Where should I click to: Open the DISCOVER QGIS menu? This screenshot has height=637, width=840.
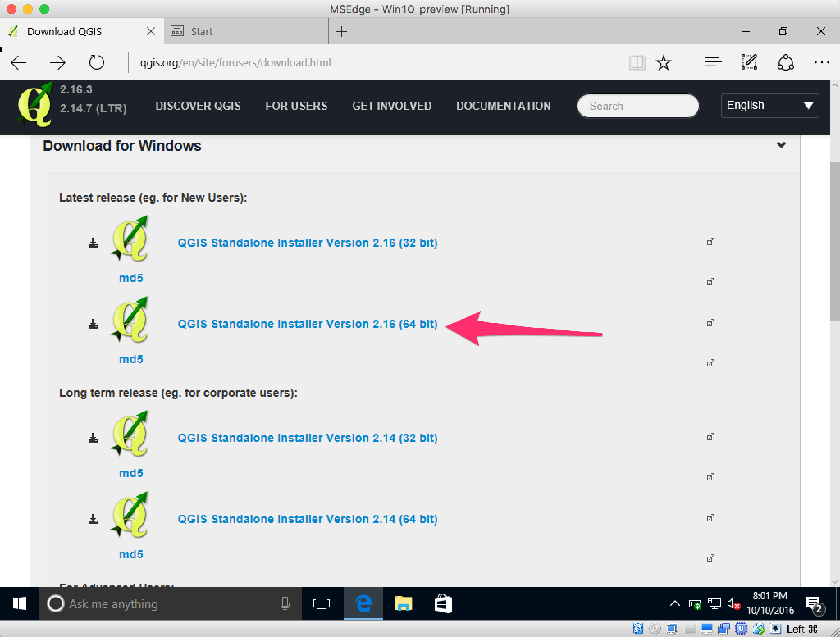(198, 106)
